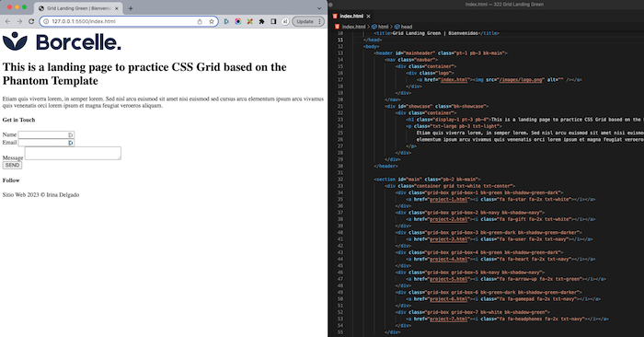Click the head breadcrumb item
Screen dimensions: 644x337
(407, 27)
